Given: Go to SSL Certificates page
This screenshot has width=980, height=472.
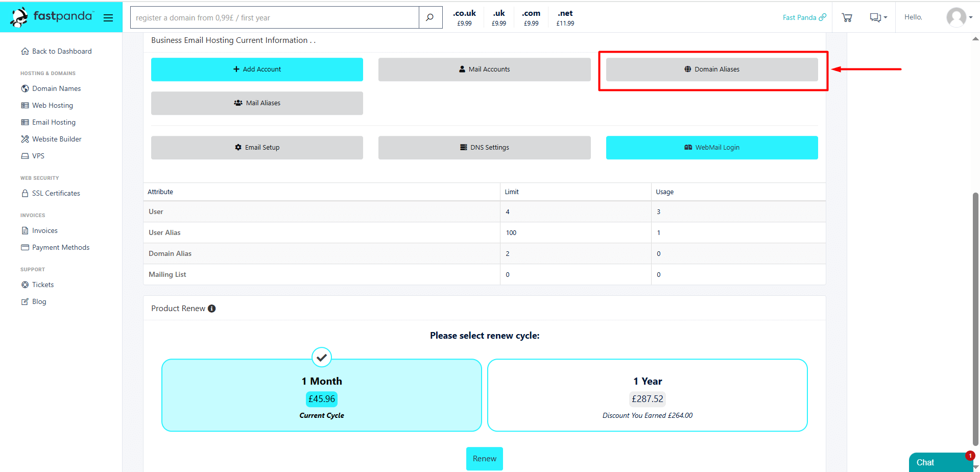Looking at the screenshot, I should click(56, 193).
